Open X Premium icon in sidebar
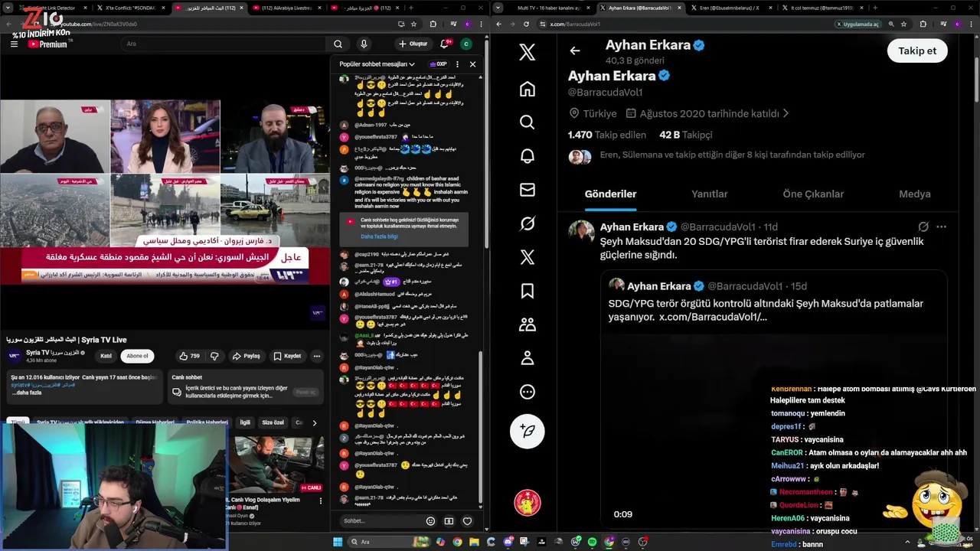The height and width of the screenshot is (551, 980). point(527,257)
